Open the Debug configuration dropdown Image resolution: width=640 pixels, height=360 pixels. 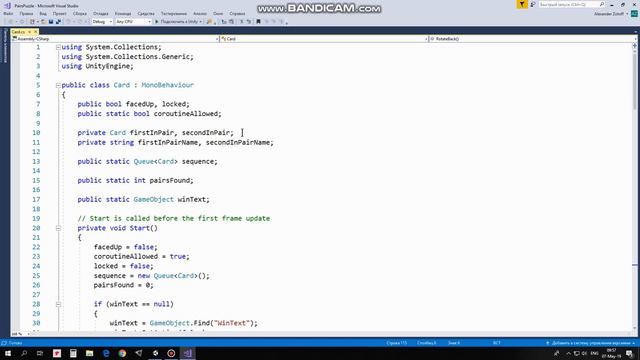pos(102,22)
